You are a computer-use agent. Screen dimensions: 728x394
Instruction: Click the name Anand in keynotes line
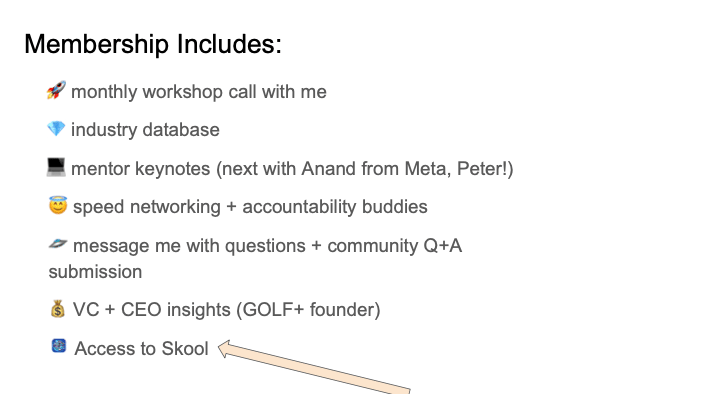tap(329, 168)
